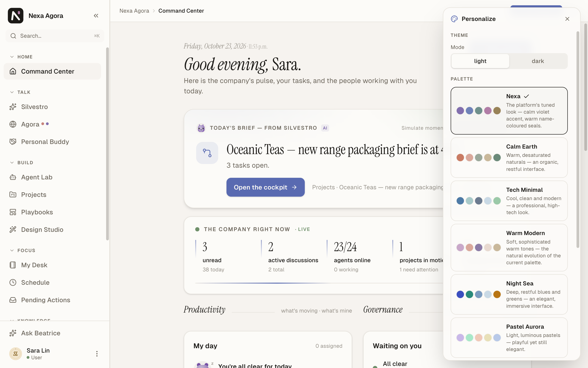Open Pending Actions in the sidebar

[52, 300]
